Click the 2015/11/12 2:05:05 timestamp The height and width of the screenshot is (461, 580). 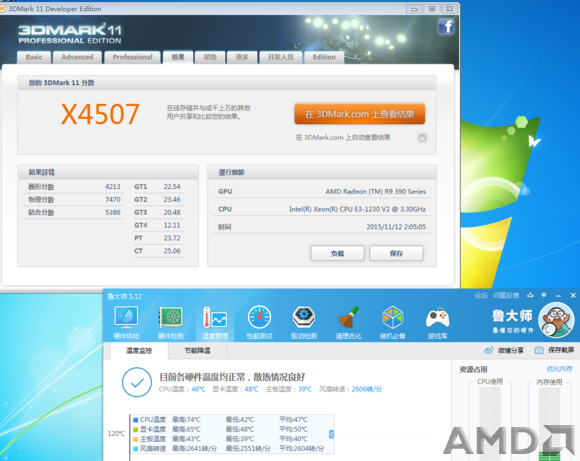click(396, 227)
